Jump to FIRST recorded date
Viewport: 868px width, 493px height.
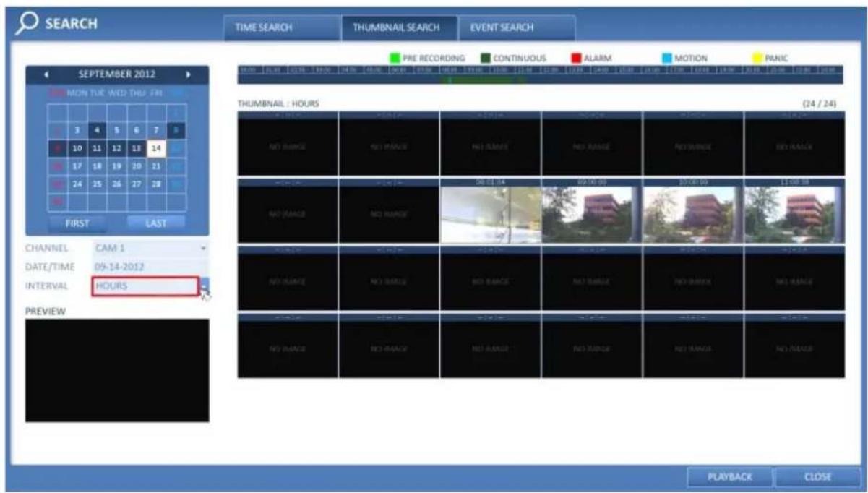coord(77,224)
